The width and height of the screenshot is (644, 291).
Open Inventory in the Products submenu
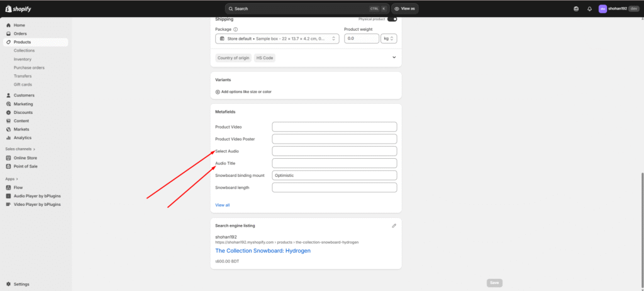(23, 59)
